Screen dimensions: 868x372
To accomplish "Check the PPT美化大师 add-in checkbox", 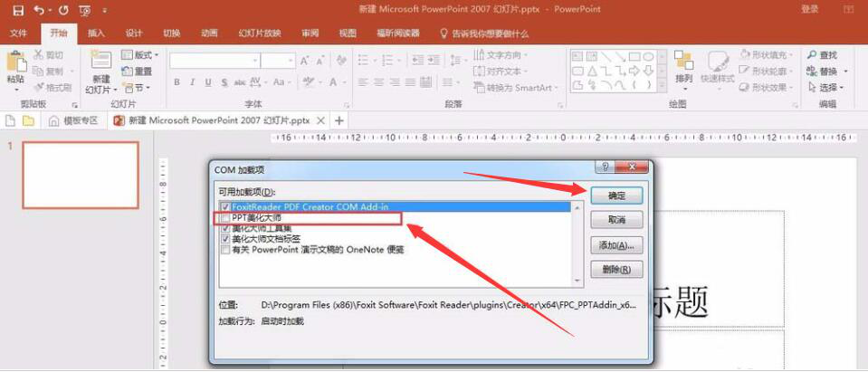I will click(x=225, y=218).
